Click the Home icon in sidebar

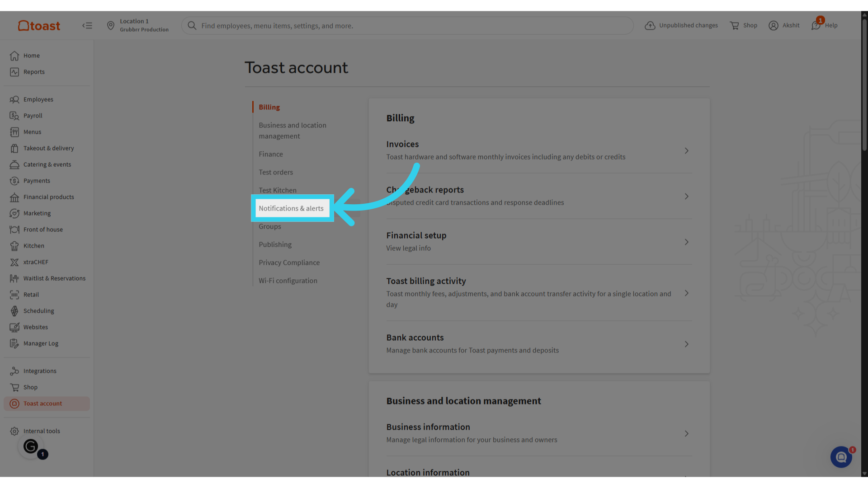click(14, 56)
